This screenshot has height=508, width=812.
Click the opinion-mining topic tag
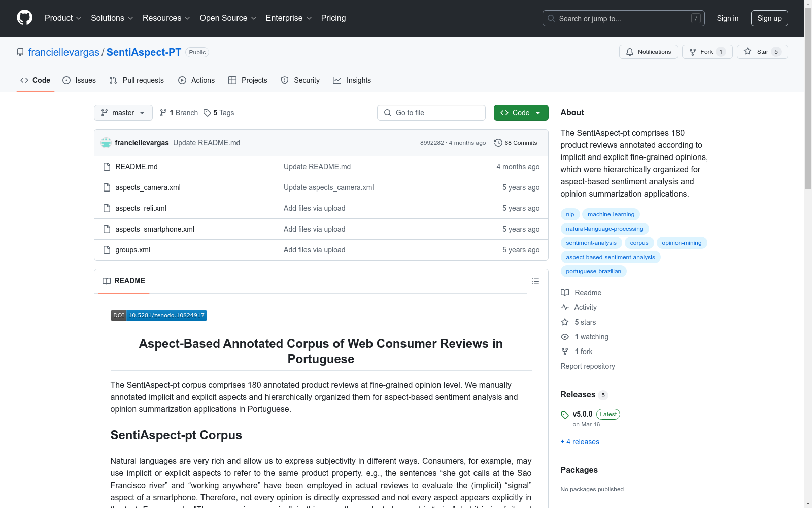(x=682, y=243)
